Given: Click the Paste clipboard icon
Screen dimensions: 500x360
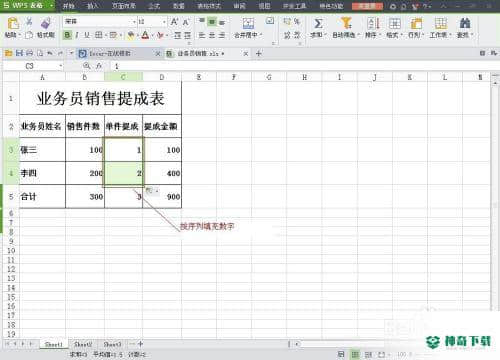Looking at the screenshot, I should pyautogui.click(x=13, y=23).
